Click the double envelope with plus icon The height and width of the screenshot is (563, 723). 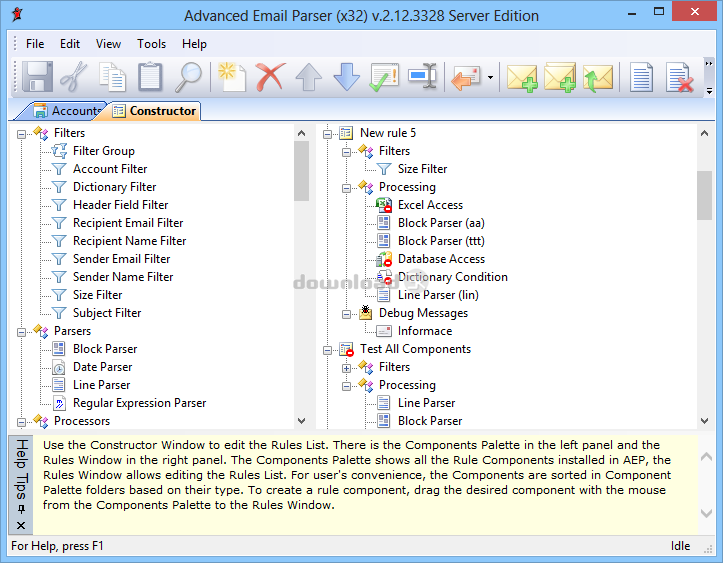(x=560, y=77)
